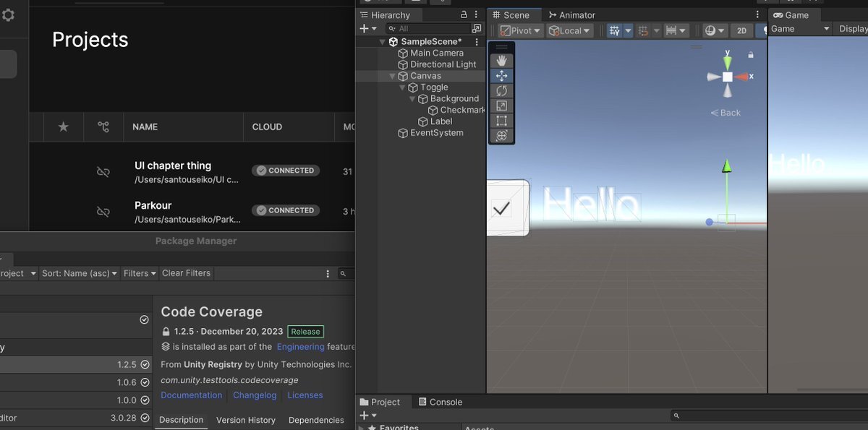The image size is (868, 430).
Task: Click unlinked icon for Parkour project
Action: pyautogui.click(x=103, y=212)
